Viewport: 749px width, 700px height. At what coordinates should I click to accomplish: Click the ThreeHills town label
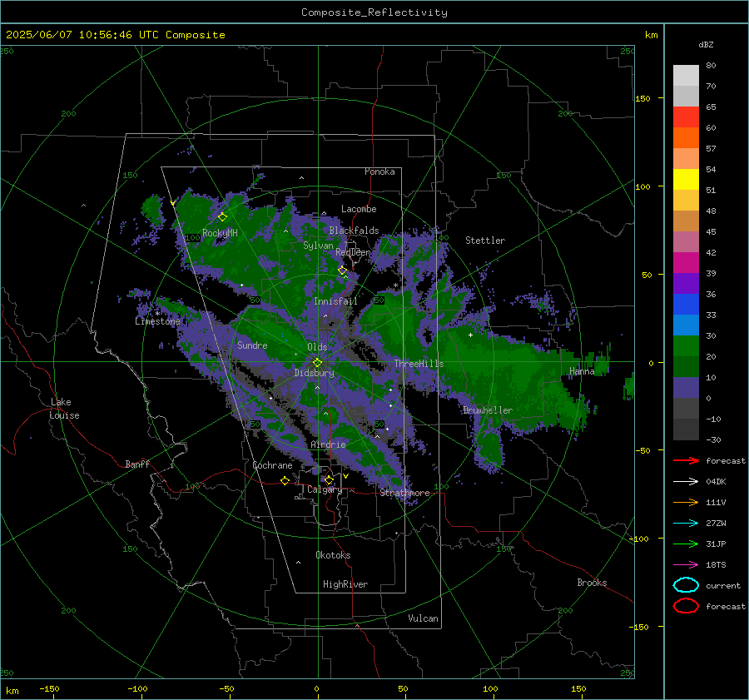(419, 364)
